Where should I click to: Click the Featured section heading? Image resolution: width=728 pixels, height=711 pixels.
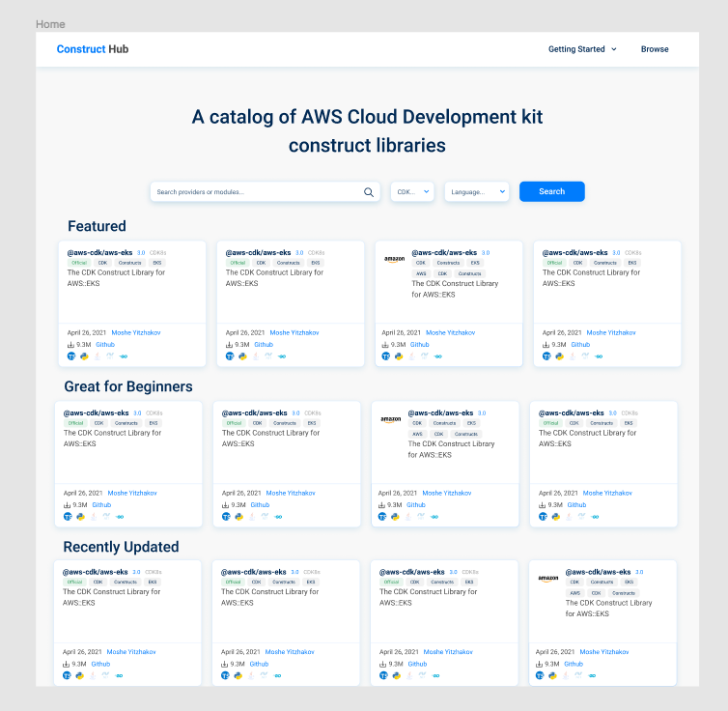point(97,226)
